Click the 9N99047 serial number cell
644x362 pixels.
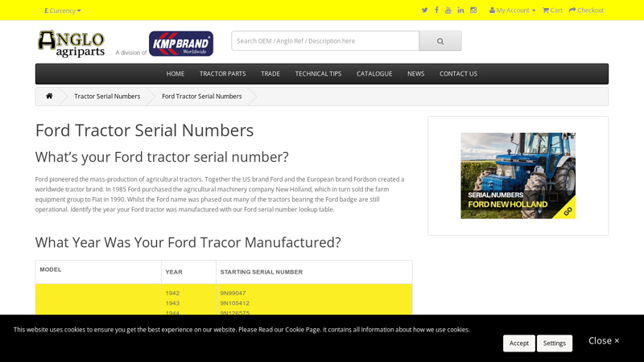(x=233, y=293)
